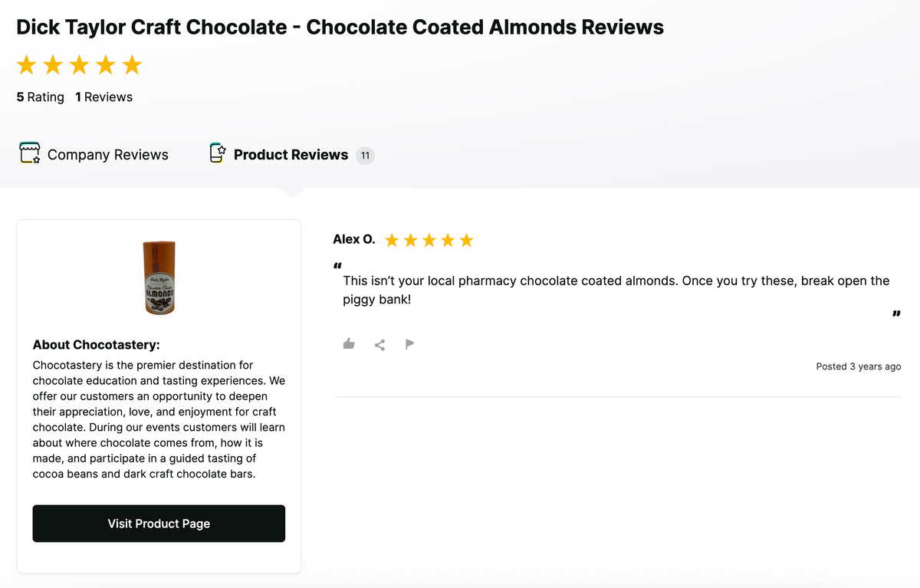Screen dimensions: 920x588
Task: Click the storefront icon beside Company Reviews
Action: click(30, 153)
